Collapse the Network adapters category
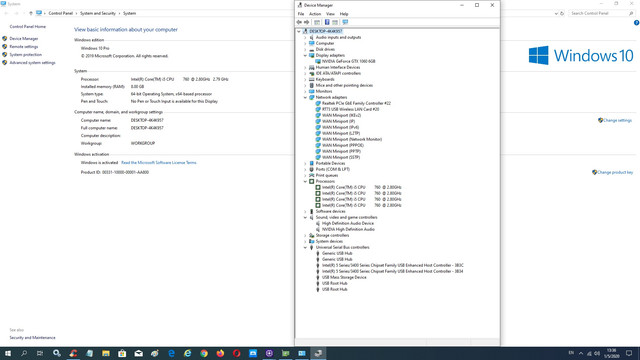This screenshot has width=640, height=360. 305,98
